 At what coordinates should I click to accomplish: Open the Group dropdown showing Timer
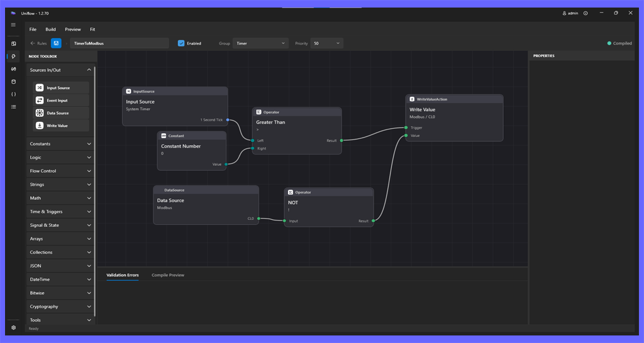(x=260, y=43)
